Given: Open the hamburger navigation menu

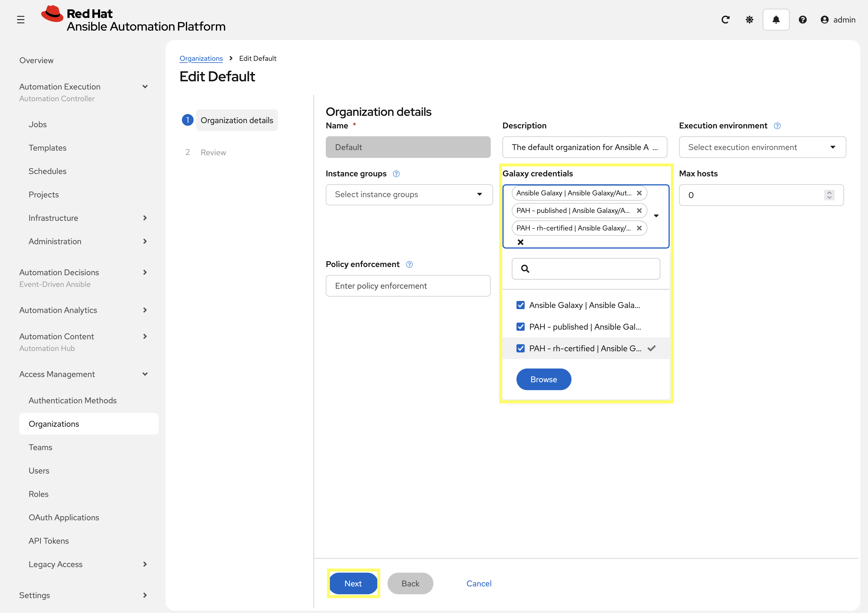Looking at the screenshot, I should coord(21,19).
